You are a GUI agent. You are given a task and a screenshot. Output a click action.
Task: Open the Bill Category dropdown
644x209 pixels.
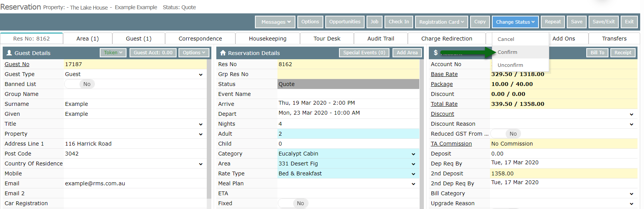[x=631, y=194]
